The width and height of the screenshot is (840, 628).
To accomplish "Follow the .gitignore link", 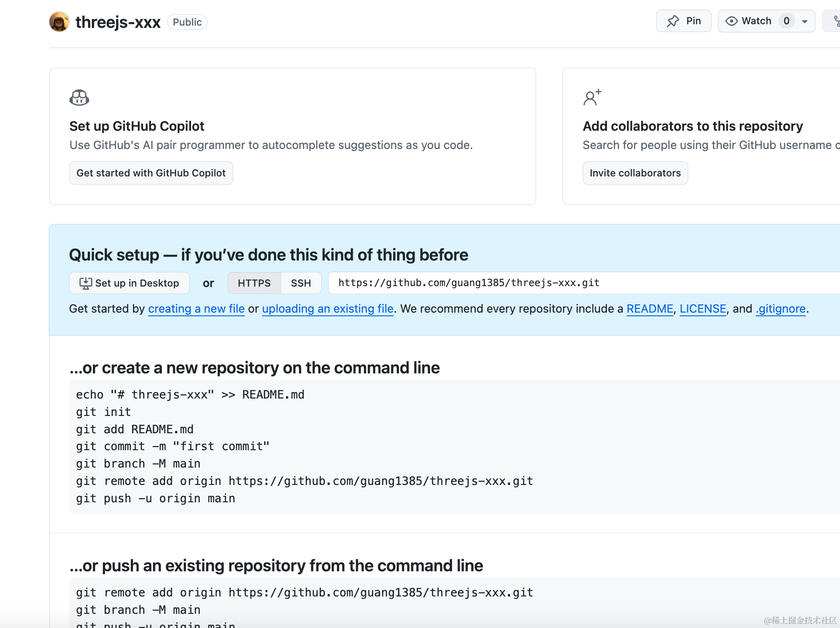I will click(x=781, y=309).
